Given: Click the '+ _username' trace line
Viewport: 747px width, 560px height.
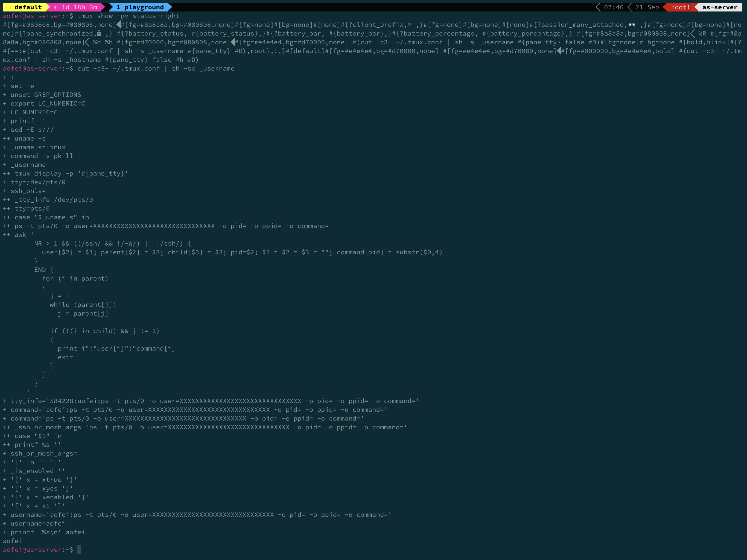Looking at the screenshot, I should 24,165.
